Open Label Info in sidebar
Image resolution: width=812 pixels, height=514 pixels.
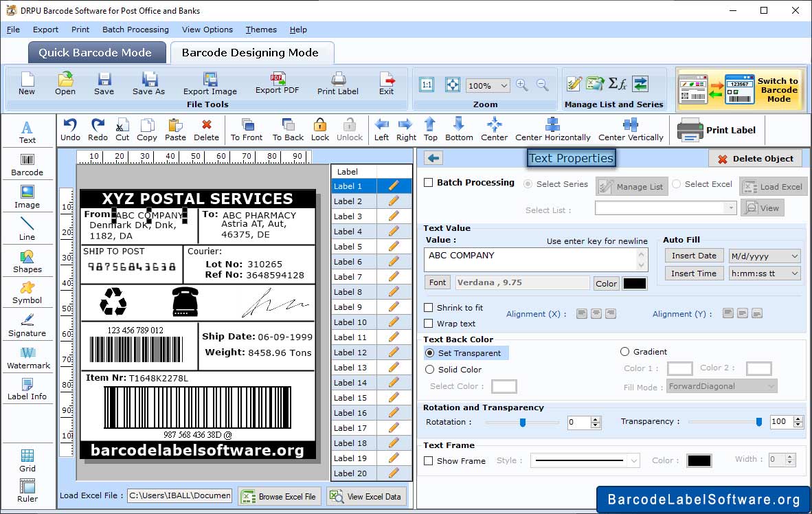(x=27, y=389)
